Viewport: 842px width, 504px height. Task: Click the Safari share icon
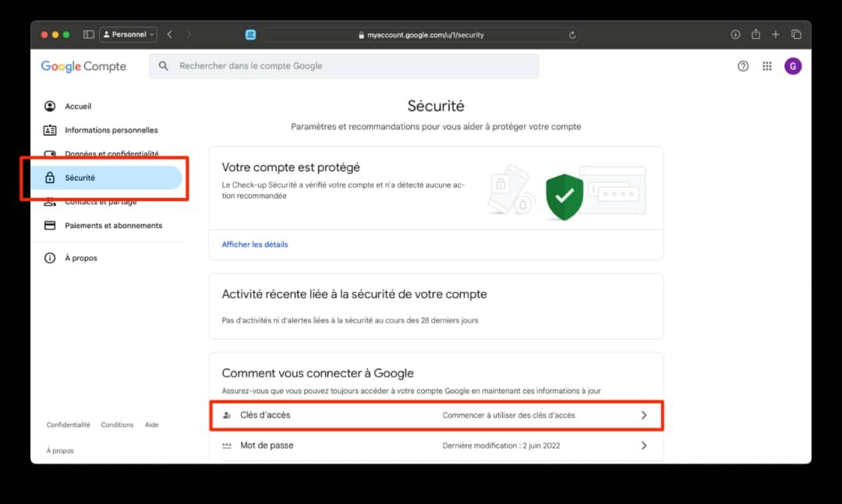point(755,34)
